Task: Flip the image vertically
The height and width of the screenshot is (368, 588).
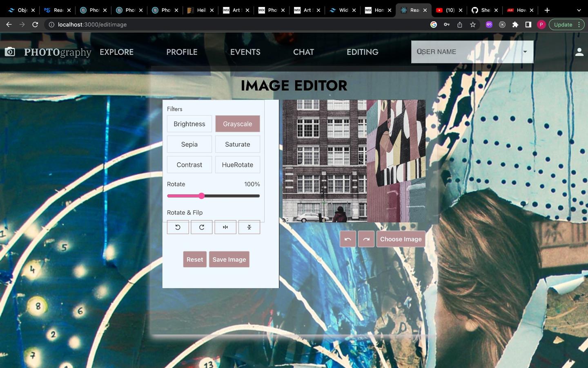Action: coord(249,227)
